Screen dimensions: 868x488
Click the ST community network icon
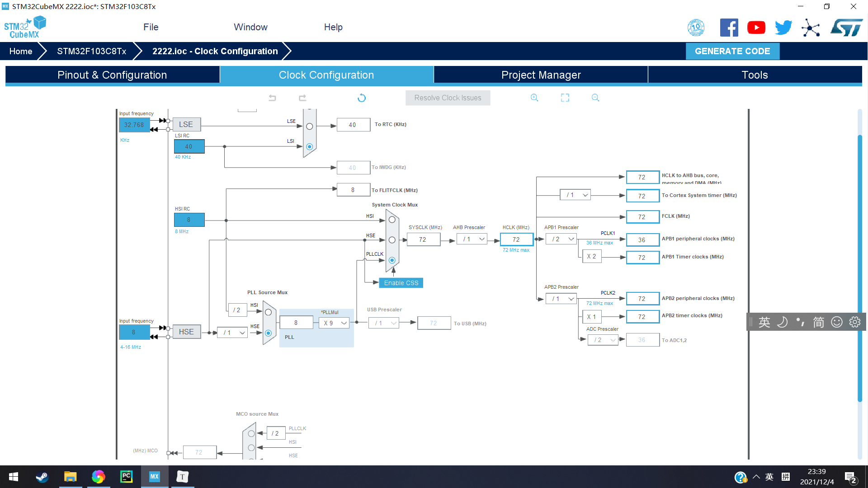coord(811,28)
